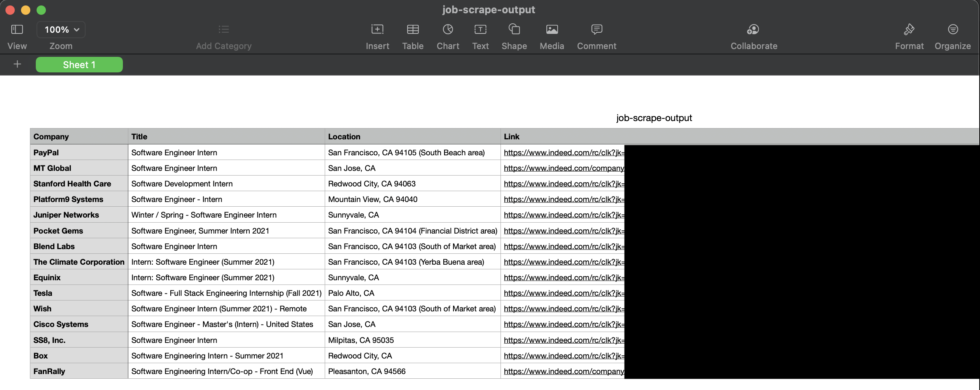Show the Organize inspector

953,30
